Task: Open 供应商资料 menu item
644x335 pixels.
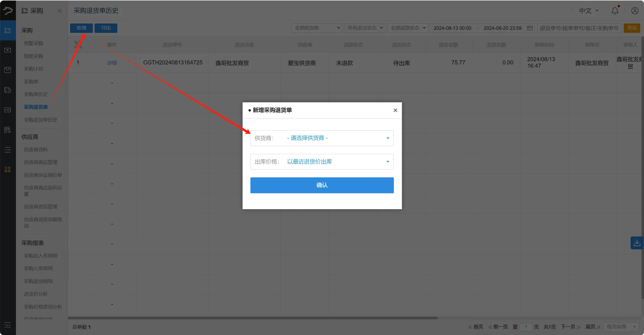Action: [x=36, y=150]
